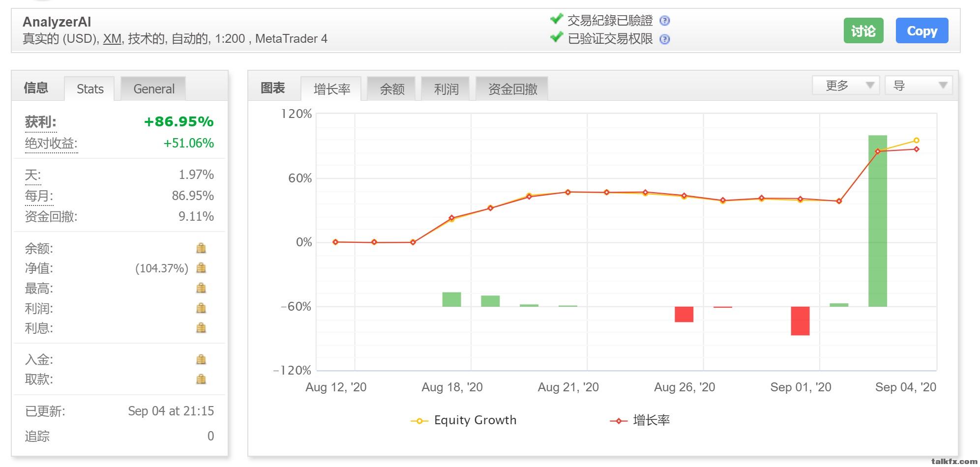
Task: Click the AnalyzerAI title
Action: 57,22
